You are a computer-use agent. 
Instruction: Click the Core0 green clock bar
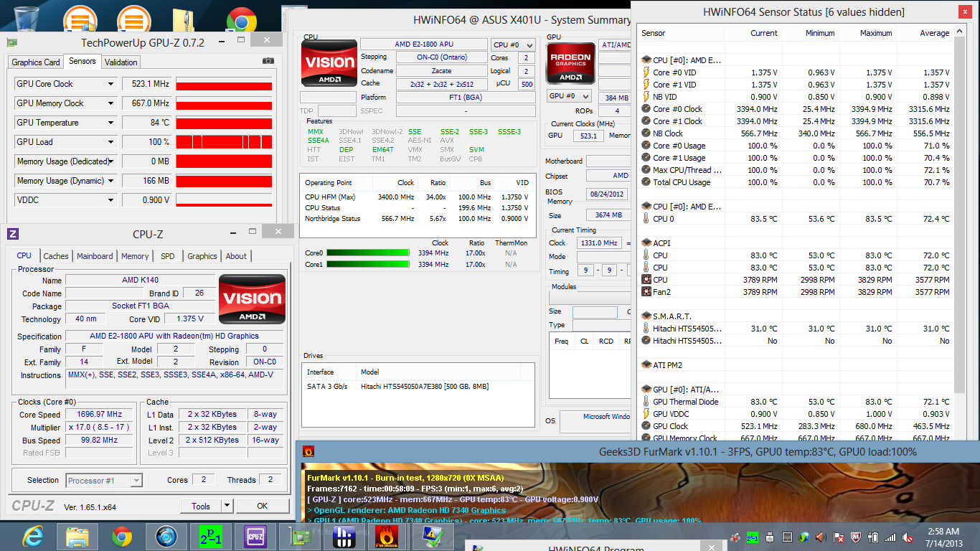(x=367, y=253)
